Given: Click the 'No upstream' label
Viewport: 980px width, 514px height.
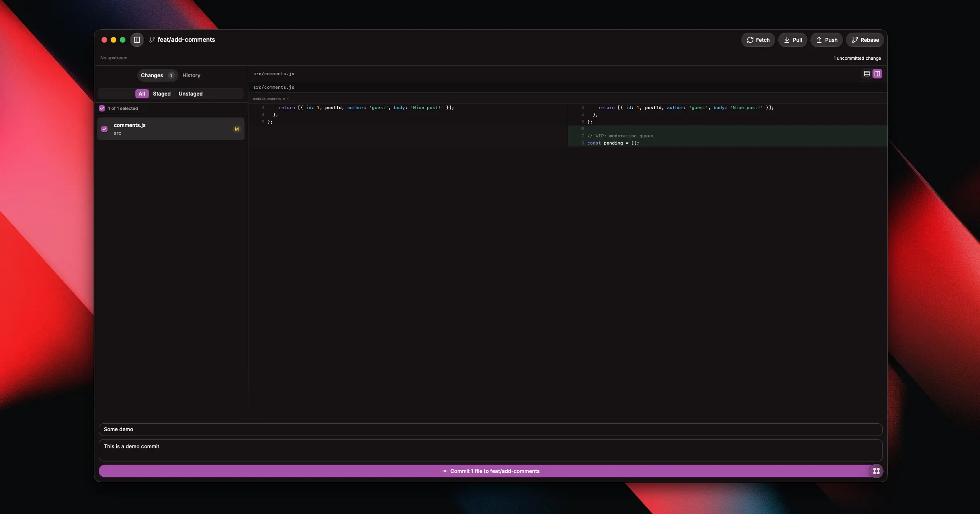Looking at the screenshot, I should [x=114, y=58].
